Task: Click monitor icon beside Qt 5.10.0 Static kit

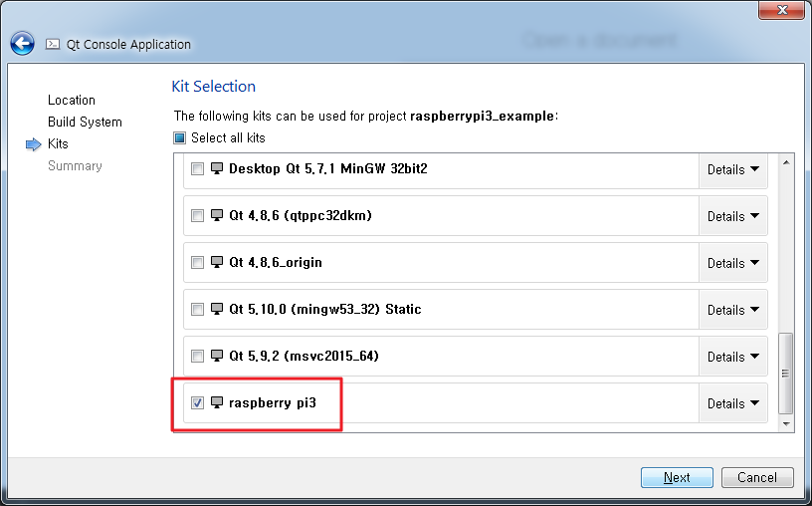Action: 217,309
